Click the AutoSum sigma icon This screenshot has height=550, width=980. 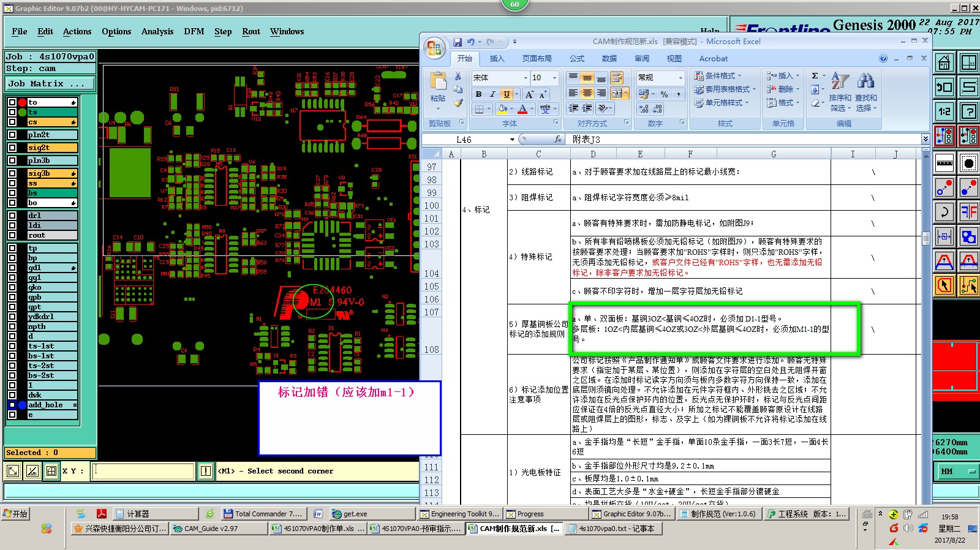tap(815, 76)
